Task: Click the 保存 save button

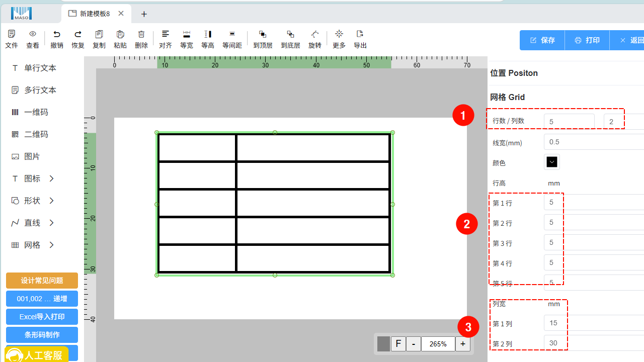Action: tap(542, 40)
